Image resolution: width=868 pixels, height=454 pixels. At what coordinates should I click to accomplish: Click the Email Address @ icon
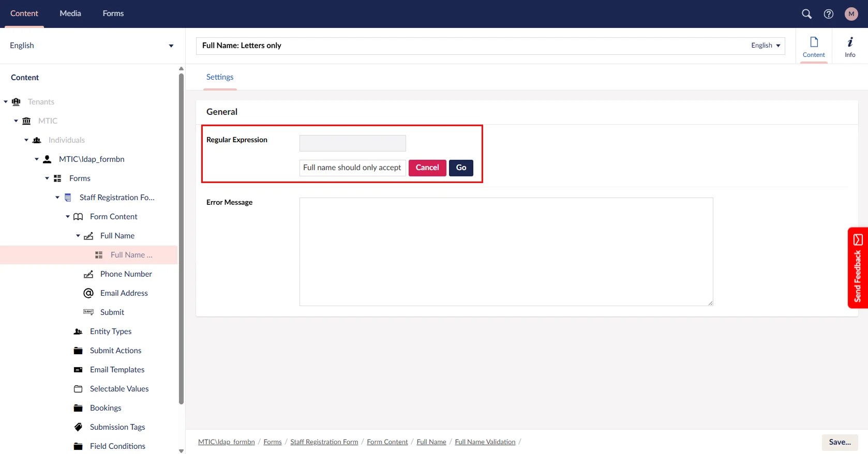[88, 293]
